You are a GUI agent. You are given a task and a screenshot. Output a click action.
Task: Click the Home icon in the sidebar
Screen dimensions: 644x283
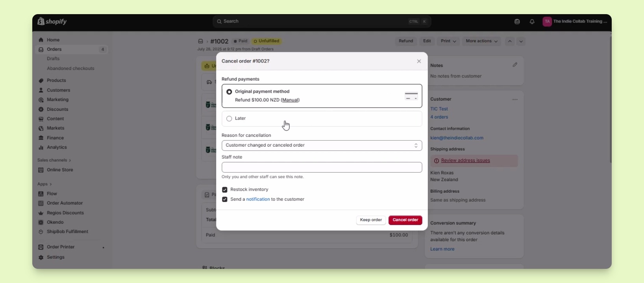(41, 40)
